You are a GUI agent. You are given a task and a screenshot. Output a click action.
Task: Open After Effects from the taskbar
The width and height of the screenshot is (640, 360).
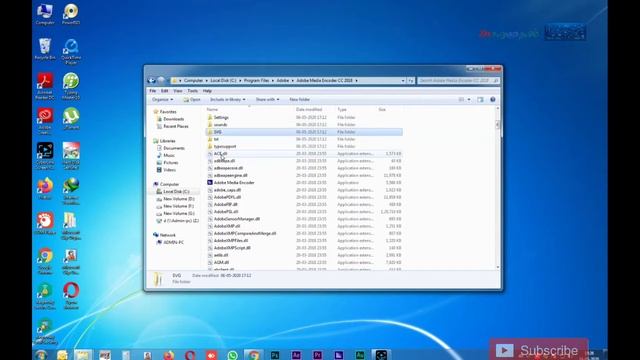pos(296,355)
